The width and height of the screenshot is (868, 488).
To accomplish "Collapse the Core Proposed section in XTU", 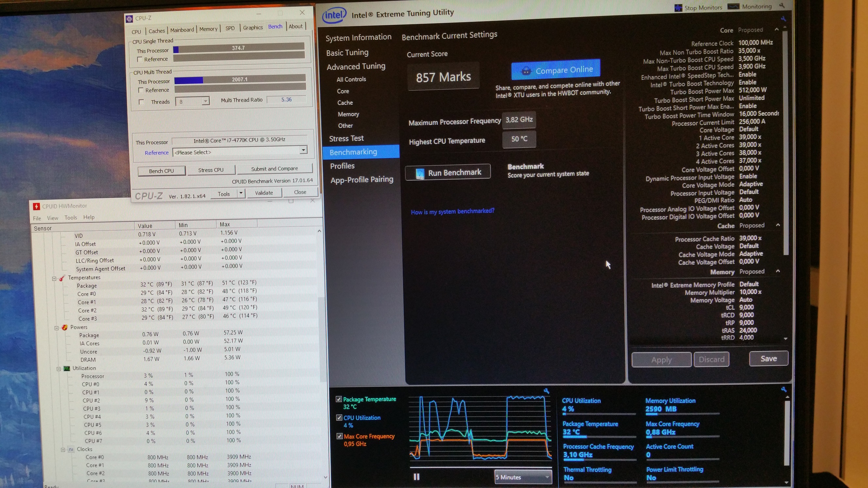I will [777, 29].
